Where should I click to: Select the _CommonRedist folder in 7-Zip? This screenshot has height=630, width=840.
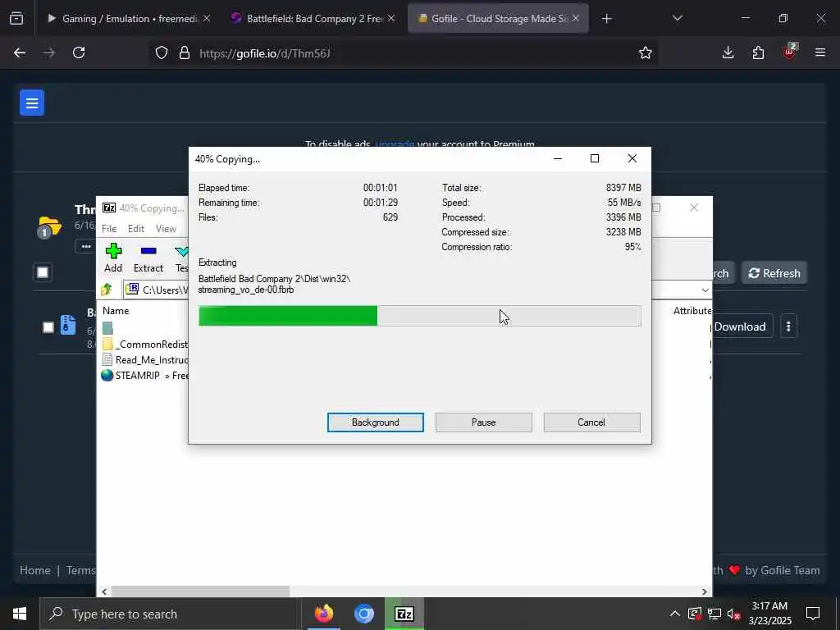(x=144, y=344)
